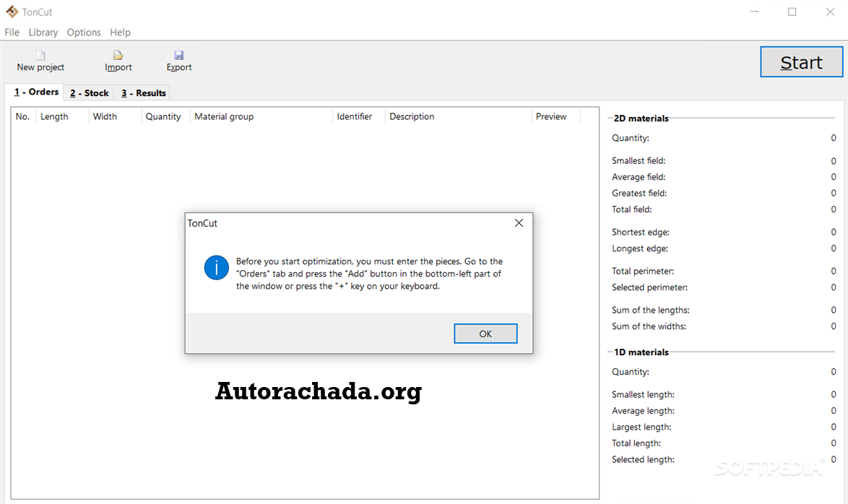Select the Description column header
Viewport: 848px width, 504px height.
(x=412, y=116)
